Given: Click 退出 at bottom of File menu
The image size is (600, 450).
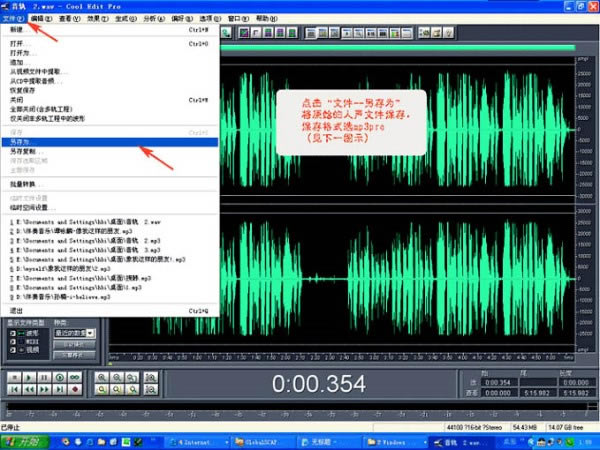Looking at the screenshot, I should (30, 311).
